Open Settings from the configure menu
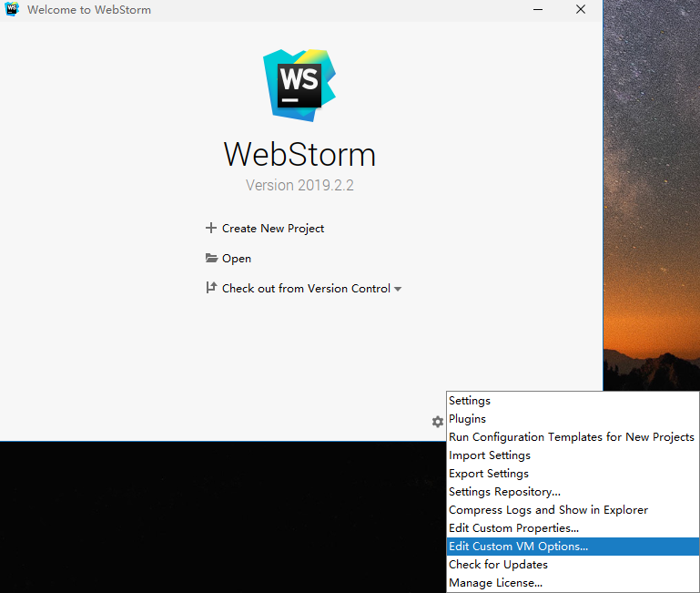700x593 pixels. pos(573,401)
